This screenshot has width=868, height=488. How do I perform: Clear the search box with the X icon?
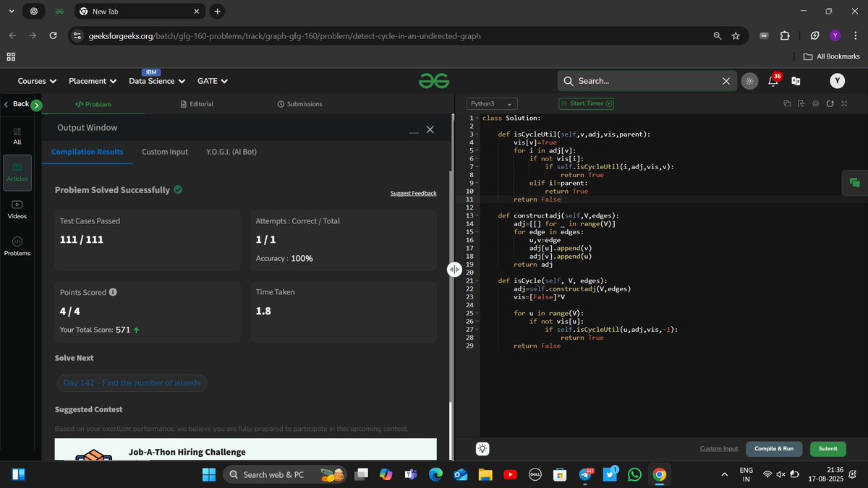(726, 81)
